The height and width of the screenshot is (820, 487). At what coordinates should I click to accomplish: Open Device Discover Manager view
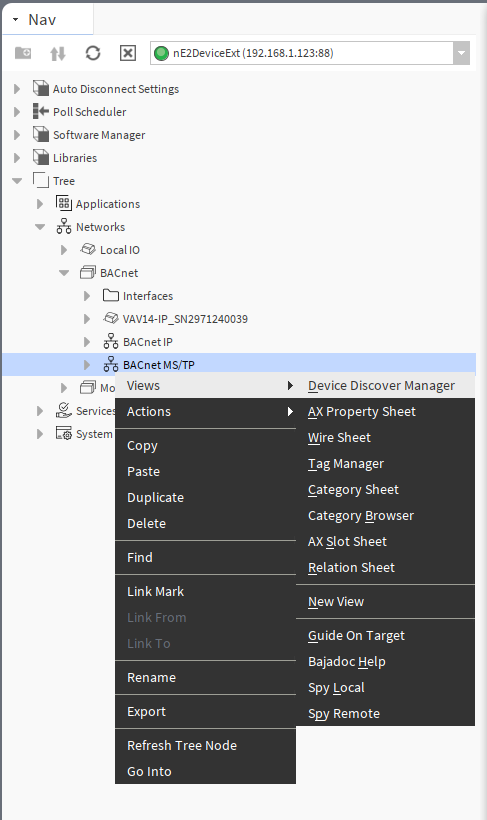(x=386, y=385)
